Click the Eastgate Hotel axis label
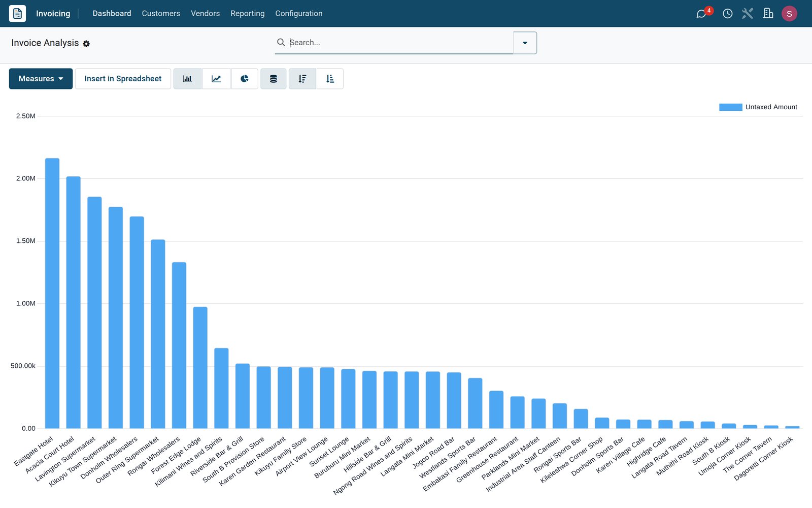Image resolution: width=812 pixels, height=508 pixels. 33,451
